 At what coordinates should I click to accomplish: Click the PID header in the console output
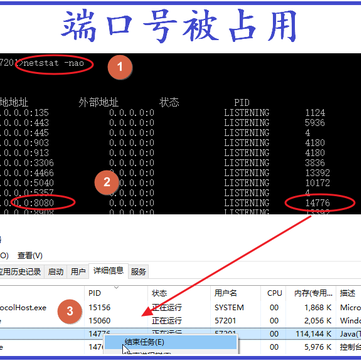[242, 102]
